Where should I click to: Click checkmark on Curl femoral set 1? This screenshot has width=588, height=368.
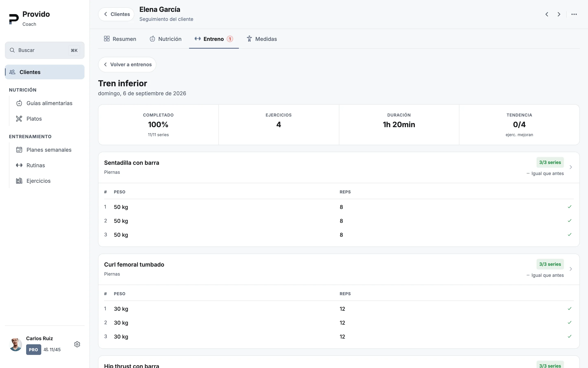[570, 309]
